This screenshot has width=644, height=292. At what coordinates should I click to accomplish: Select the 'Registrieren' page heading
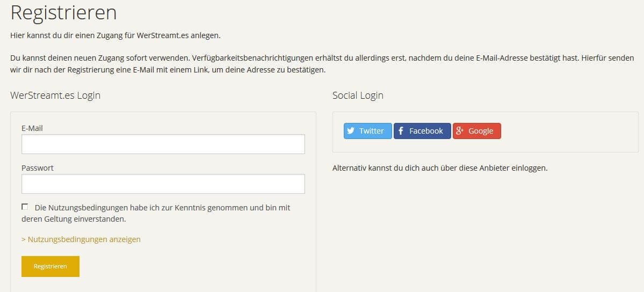point(64,12)
